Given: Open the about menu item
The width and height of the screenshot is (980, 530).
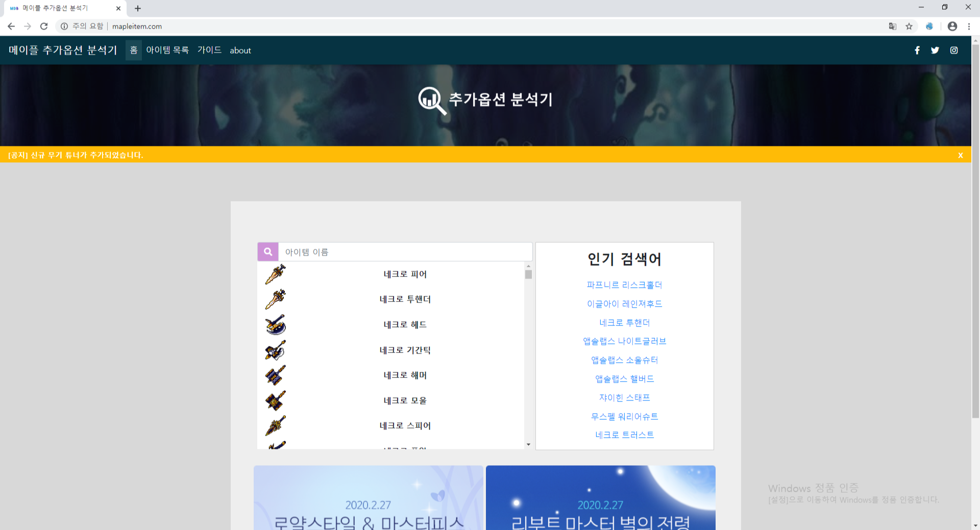Looking at the screenshot, I should coord(240,50).
